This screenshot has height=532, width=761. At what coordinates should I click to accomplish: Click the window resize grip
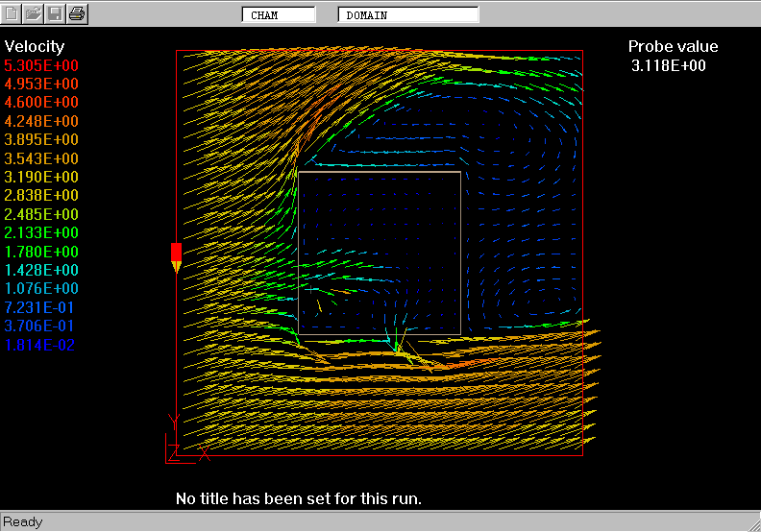751,522
